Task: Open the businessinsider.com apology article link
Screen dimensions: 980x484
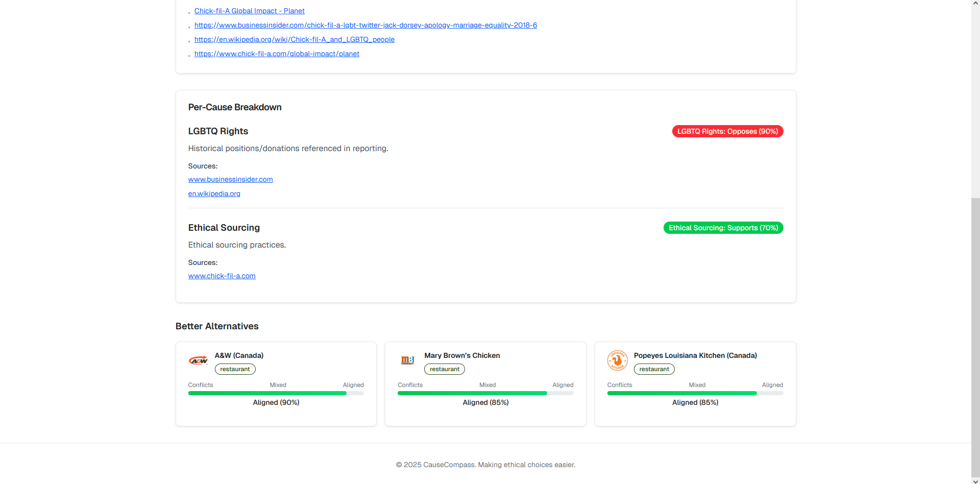Action: (x=365, y=25)
